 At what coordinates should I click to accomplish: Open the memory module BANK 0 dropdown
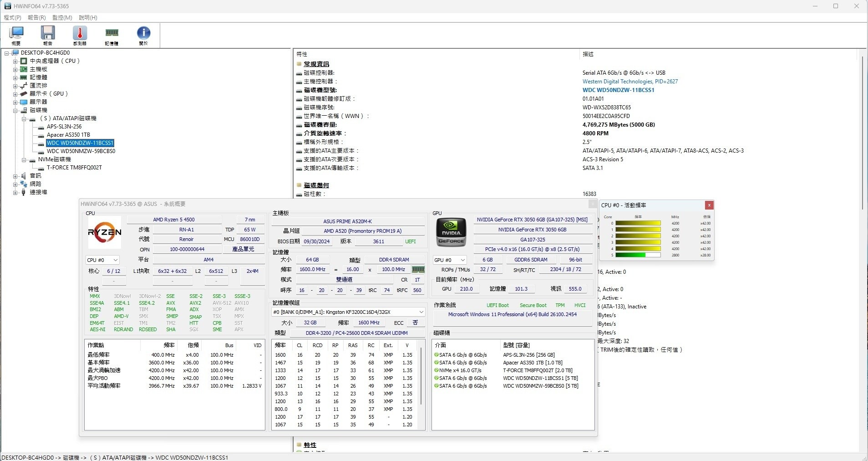tap(348, 312)
